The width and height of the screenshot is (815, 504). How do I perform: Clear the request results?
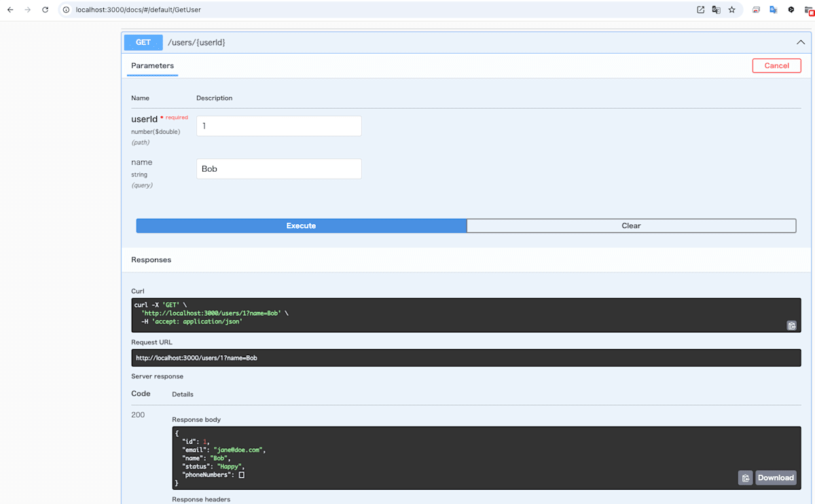pos(631,226)
